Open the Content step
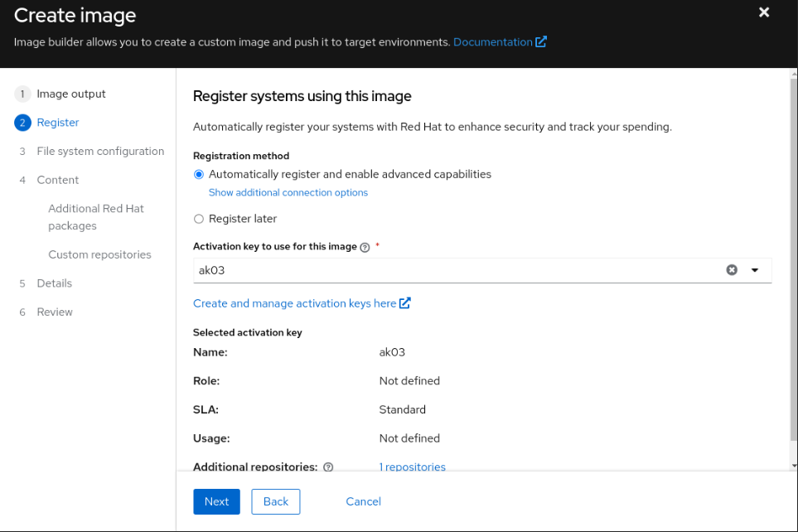 [x=58, y=180]
